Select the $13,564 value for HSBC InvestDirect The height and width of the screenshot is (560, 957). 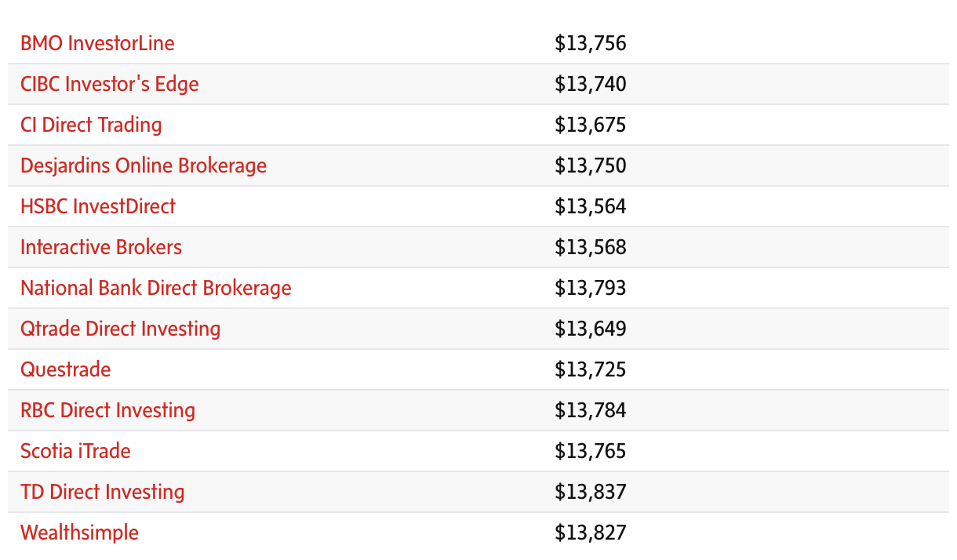[x=591, y=206]
